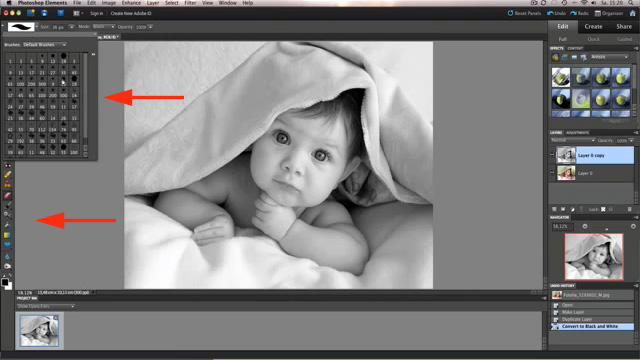Select the Layer 0 row

click(592, 173)
